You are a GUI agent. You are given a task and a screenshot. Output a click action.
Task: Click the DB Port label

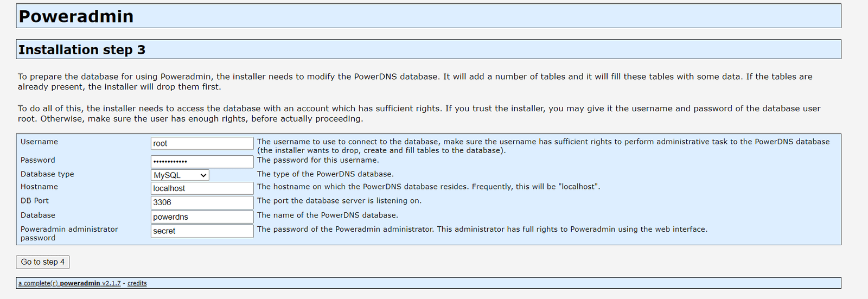coord(35,201)
